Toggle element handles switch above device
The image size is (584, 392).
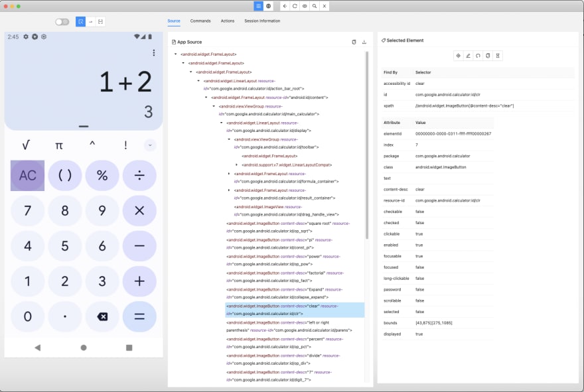click(x=62, y=22)
